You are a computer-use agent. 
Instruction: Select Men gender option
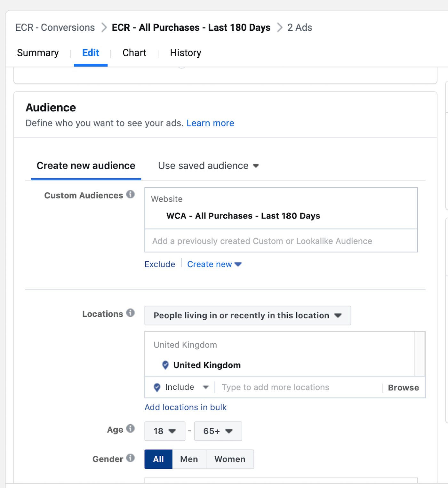click(x=189, y=459)
